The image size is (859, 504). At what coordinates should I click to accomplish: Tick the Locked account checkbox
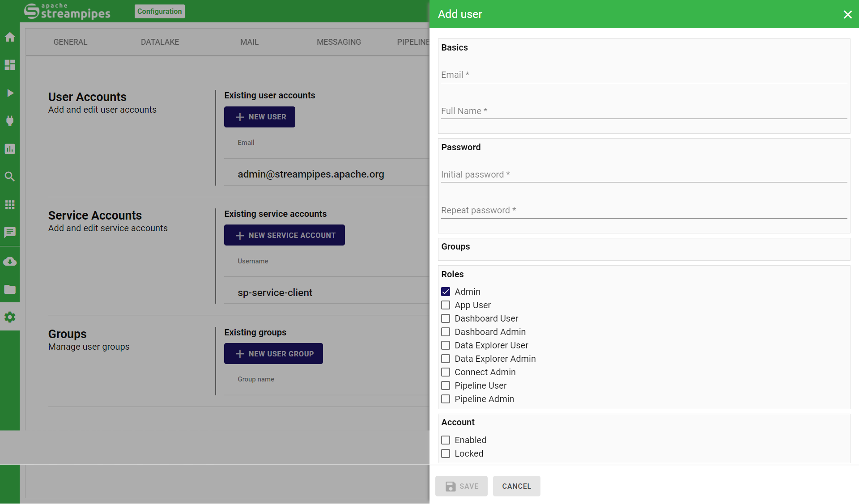tap(446, 453)
